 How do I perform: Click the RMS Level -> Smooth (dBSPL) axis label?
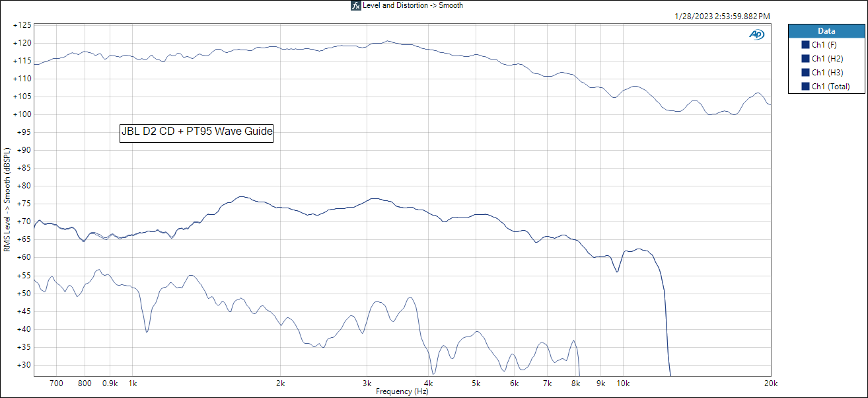point(7,201)
